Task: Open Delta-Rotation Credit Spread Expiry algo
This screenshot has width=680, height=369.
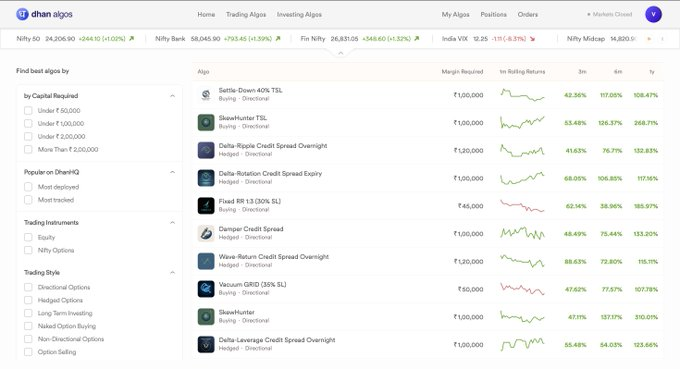Action: pyautogui.click(x=270, y=173)
